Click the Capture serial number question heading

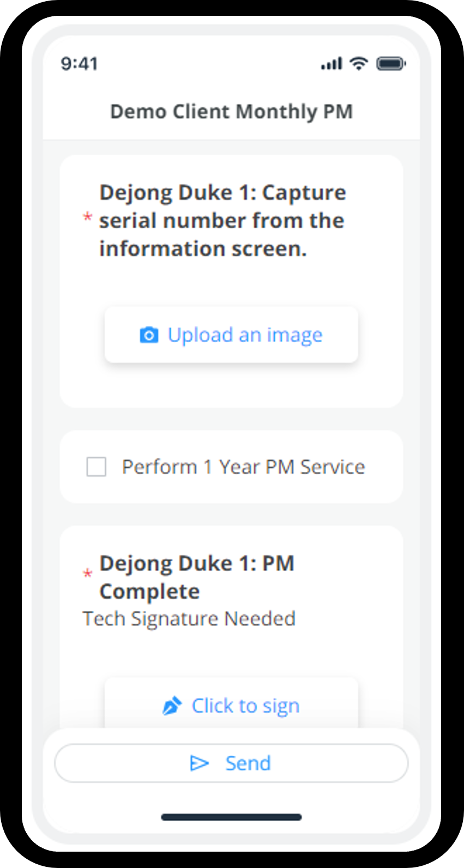click(222, 221)
